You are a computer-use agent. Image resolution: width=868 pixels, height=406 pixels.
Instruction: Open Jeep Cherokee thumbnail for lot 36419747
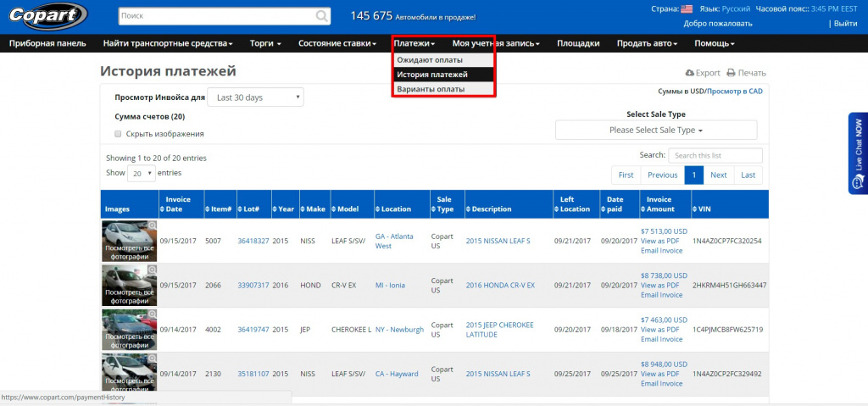click(x=130, y=329)
